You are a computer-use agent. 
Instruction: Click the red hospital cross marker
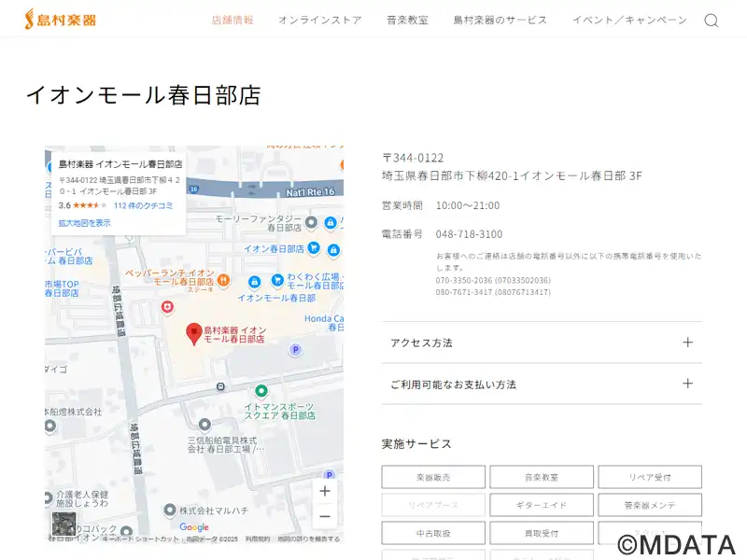(x=167, y=307)
